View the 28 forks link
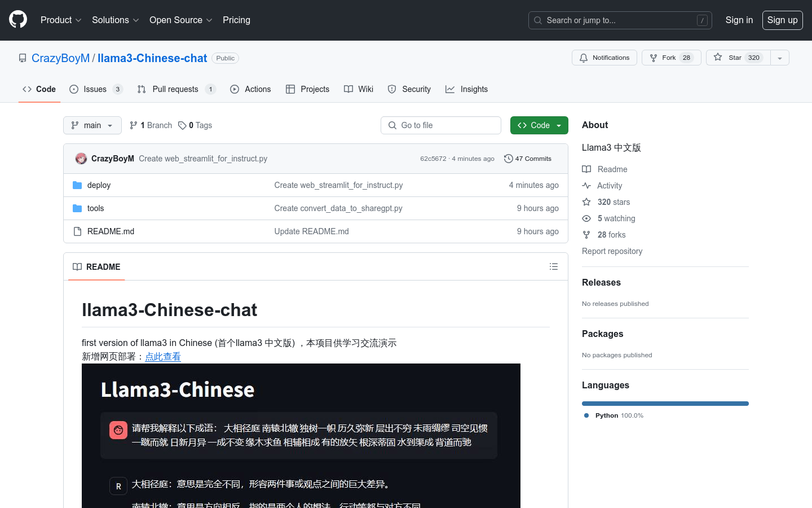 pyautogui.click(x=604, y=235)
